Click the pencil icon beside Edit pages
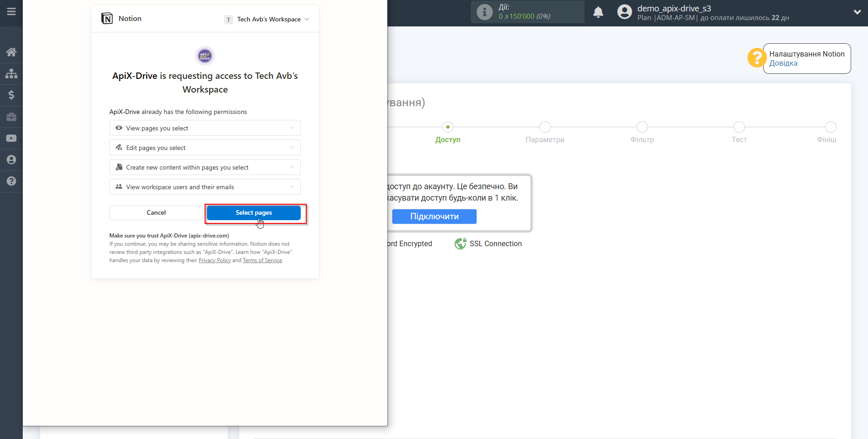Screen dimensions: 868x439 click(119, 148)
